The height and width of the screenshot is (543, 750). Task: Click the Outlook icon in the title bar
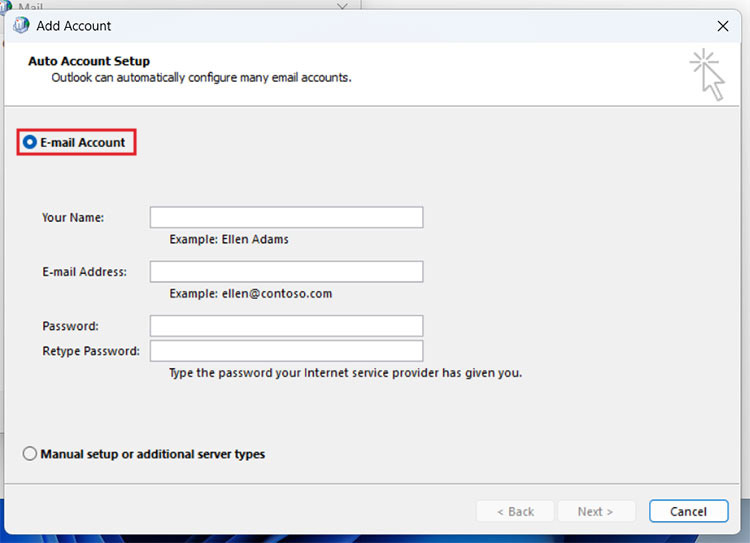click(21, 25)
